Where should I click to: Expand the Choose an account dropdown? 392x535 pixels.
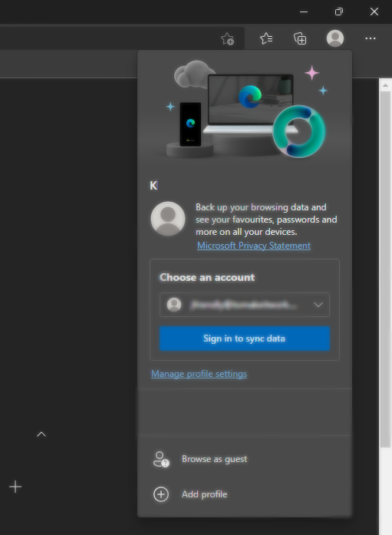245,305
